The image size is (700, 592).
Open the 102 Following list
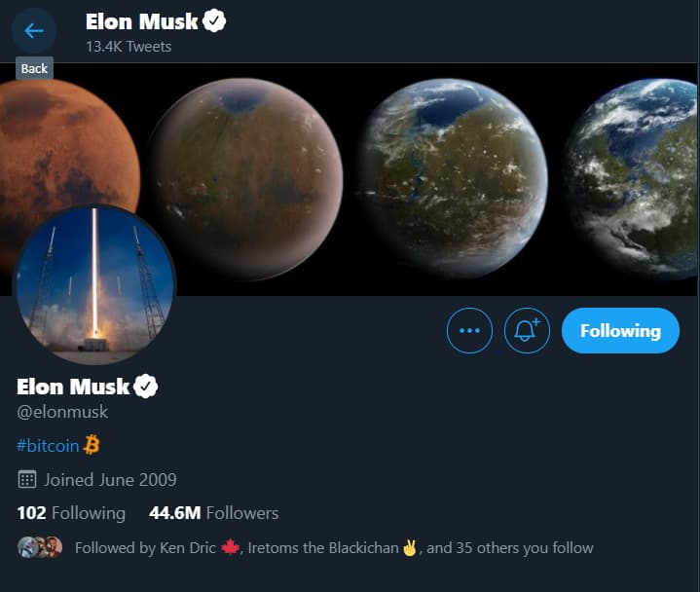coord(71,513)
